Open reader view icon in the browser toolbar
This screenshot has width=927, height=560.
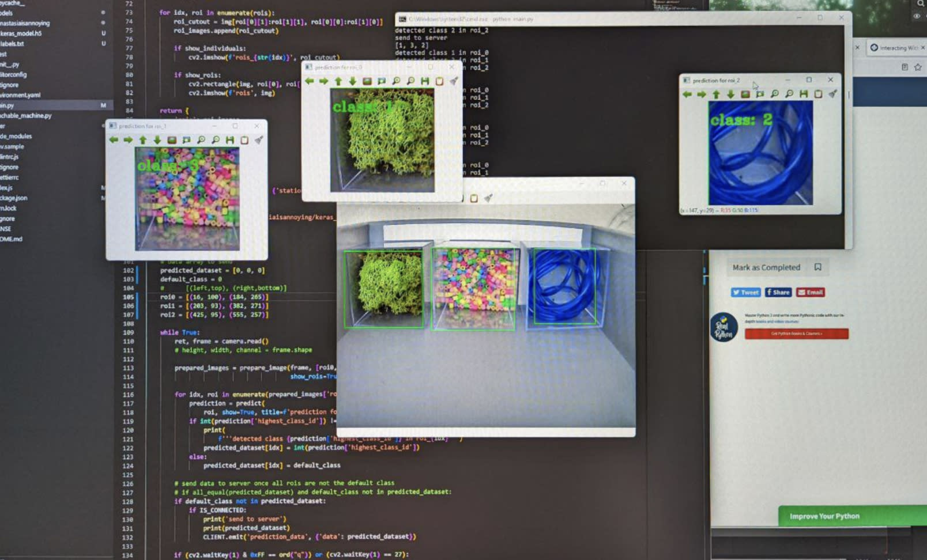905,67
